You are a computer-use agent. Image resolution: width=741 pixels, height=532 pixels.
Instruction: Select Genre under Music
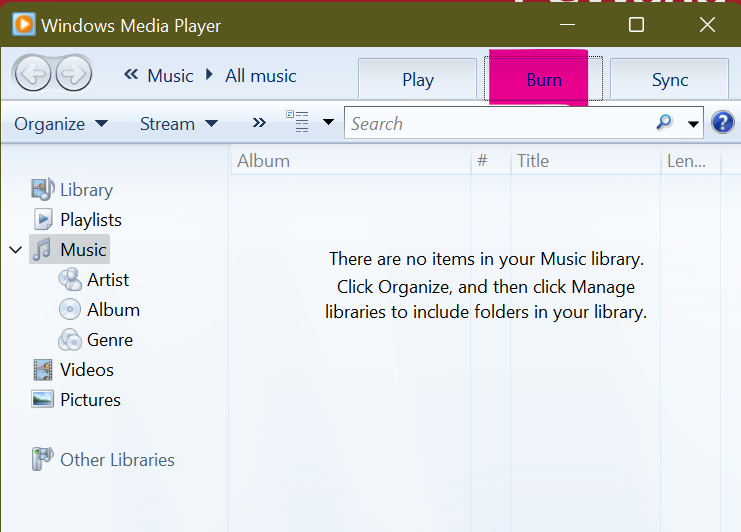click(x=110, y=340)
